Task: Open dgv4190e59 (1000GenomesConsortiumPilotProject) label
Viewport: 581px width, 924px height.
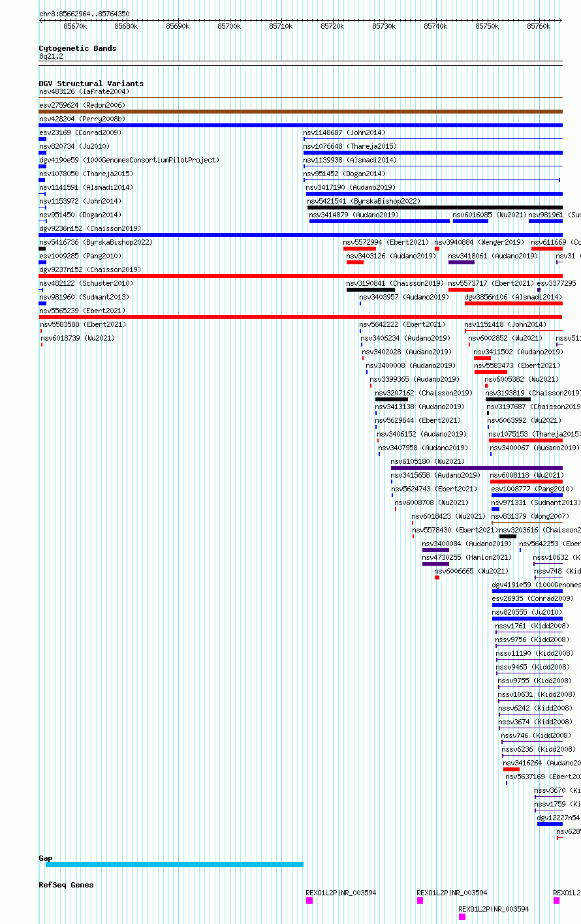Action: (129, 160)
